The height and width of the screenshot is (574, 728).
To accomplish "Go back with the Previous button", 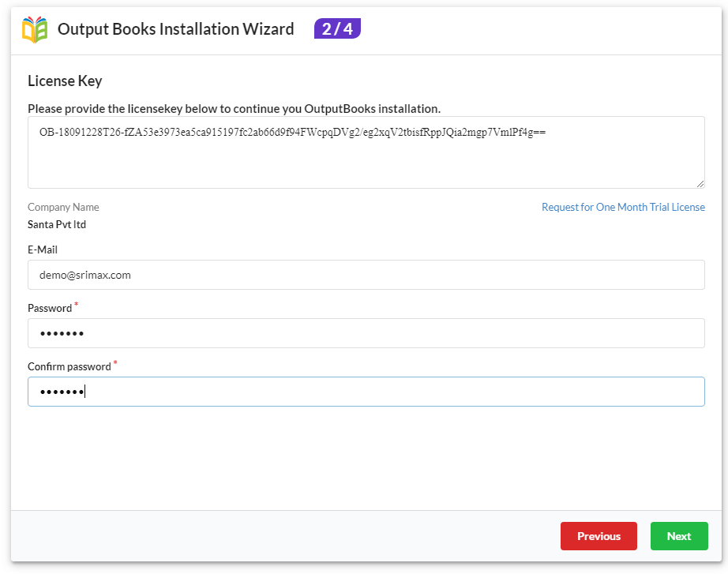I will pos(599,536).
